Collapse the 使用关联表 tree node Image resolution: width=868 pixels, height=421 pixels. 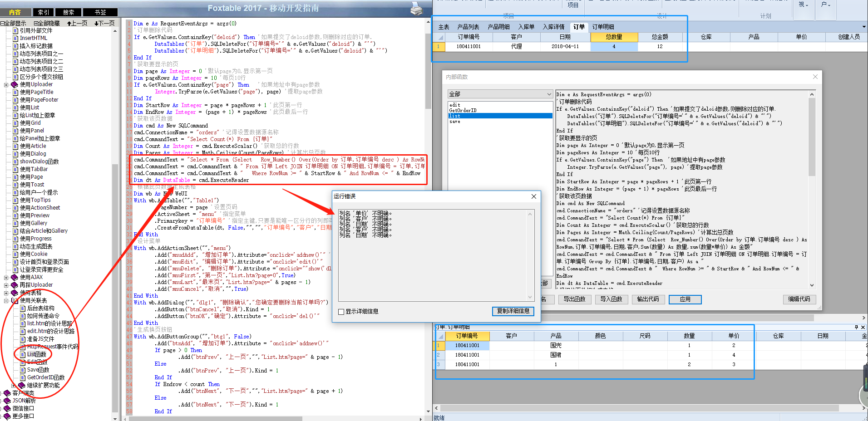6,301
